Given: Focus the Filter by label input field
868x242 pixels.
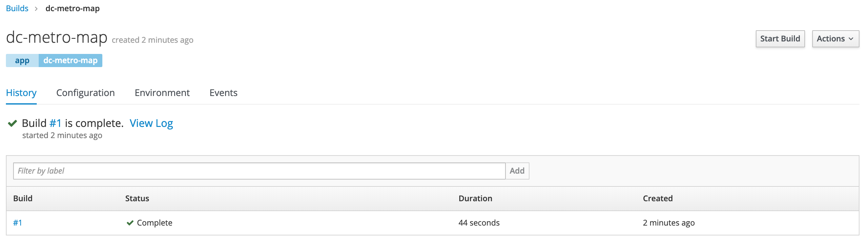Looking at the screenshot, I should [259, 171].
